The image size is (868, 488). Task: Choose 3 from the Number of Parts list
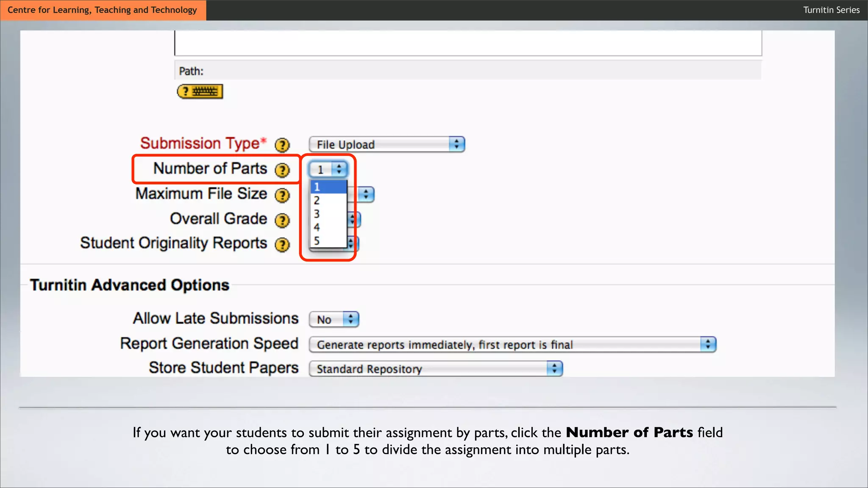pos(328,214)
